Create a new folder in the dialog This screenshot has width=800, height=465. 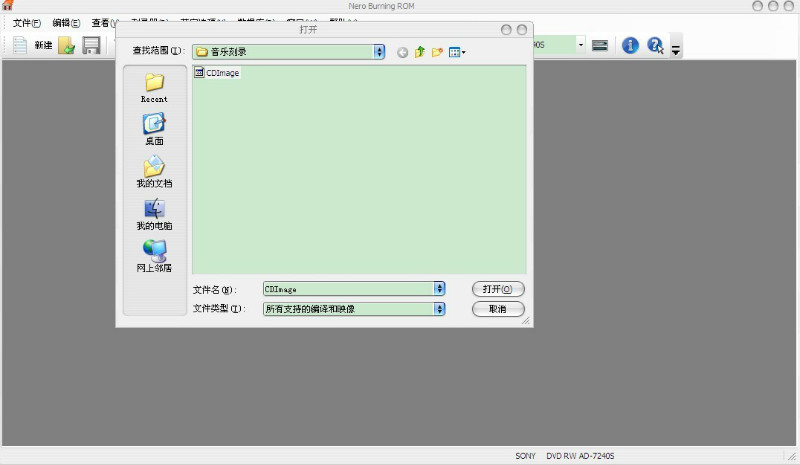437,52
